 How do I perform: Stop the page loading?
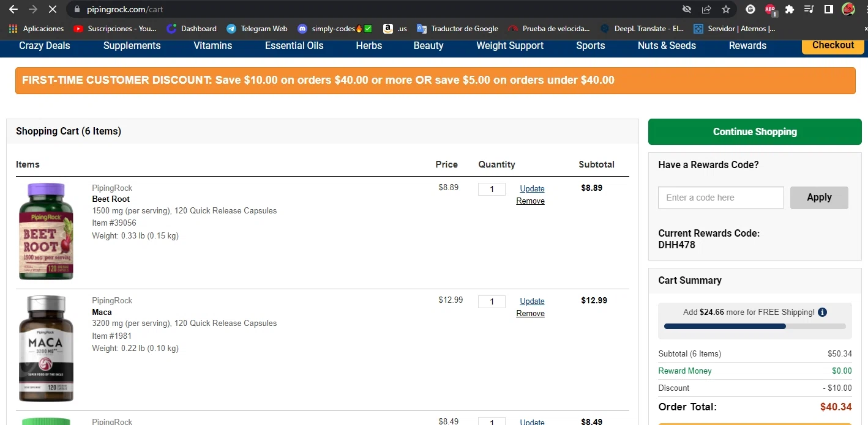coord(52,9)
